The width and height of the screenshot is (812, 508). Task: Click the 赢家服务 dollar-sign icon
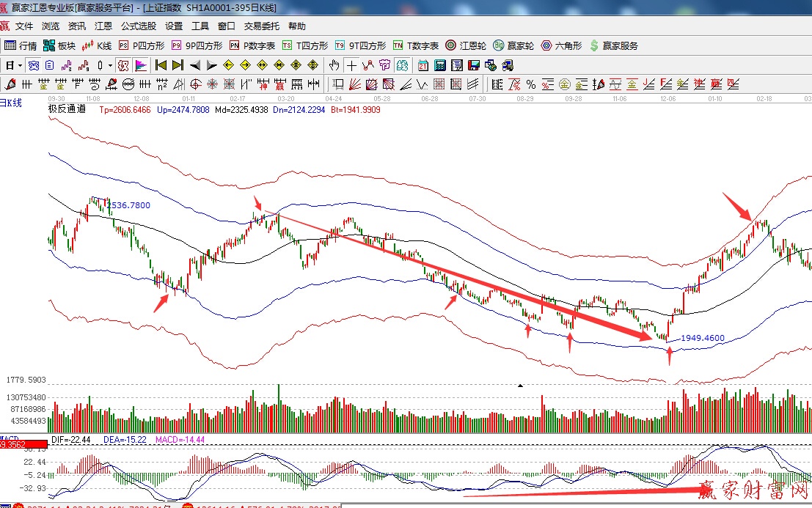pos(595,45)
